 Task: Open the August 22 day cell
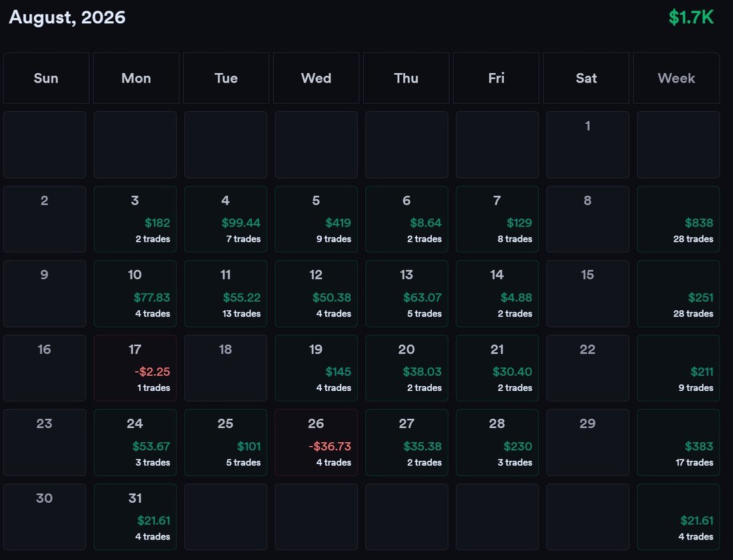(x=588, y=368)
